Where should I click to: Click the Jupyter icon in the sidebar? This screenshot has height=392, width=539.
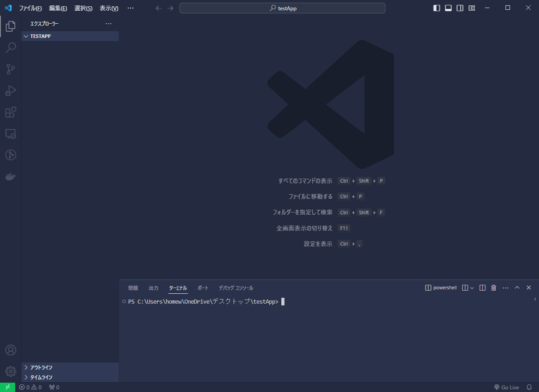(x=11, y=155)
